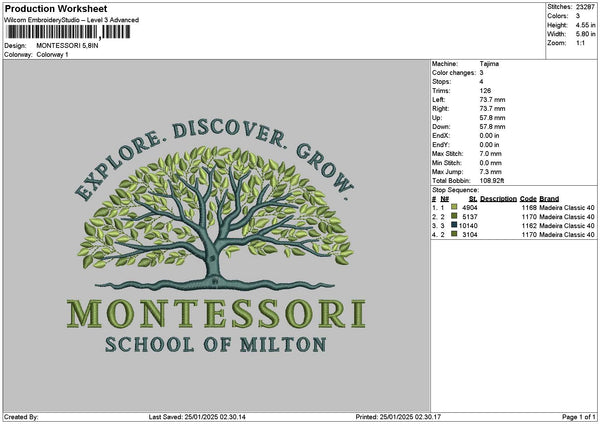This screenshot has height=424, width=600.
Task: Click the 'Description' column header
Action: [x=498, y=199]
